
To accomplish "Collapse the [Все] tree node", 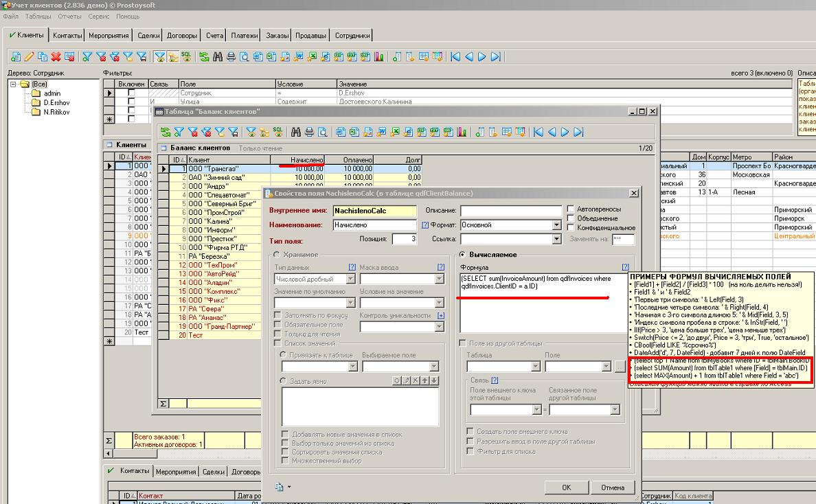I will [x=14, y=84].
